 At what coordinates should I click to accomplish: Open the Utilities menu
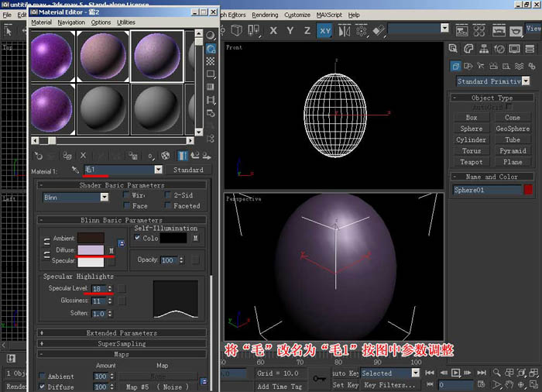point(126,22)
